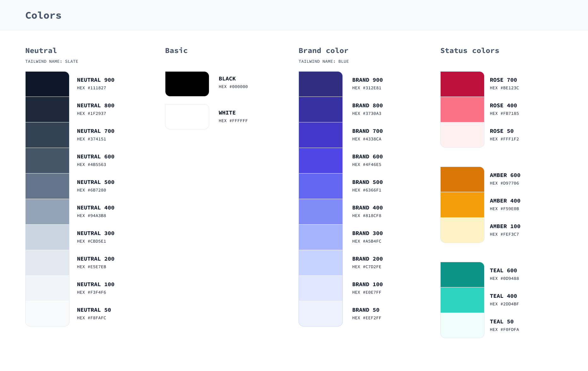Click the 'TEAL 50' label
This screenshot has height=371, width=588.
point(502,321)
